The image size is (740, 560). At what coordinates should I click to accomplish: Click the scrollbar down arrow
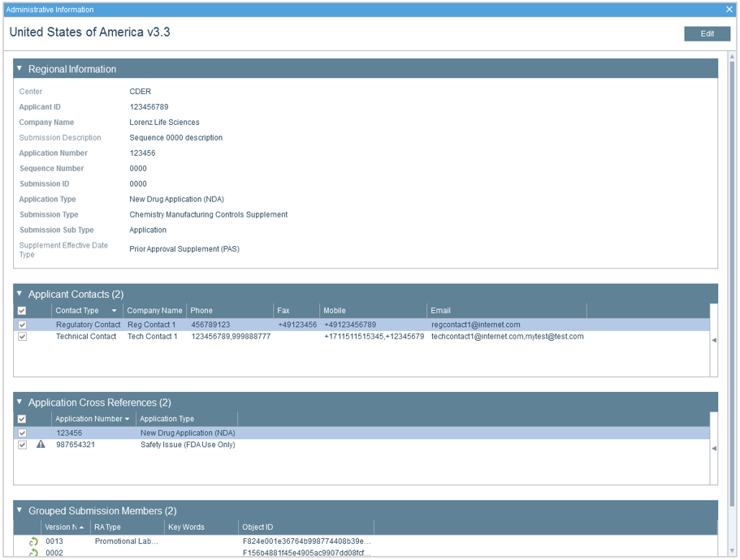[732, 550]
